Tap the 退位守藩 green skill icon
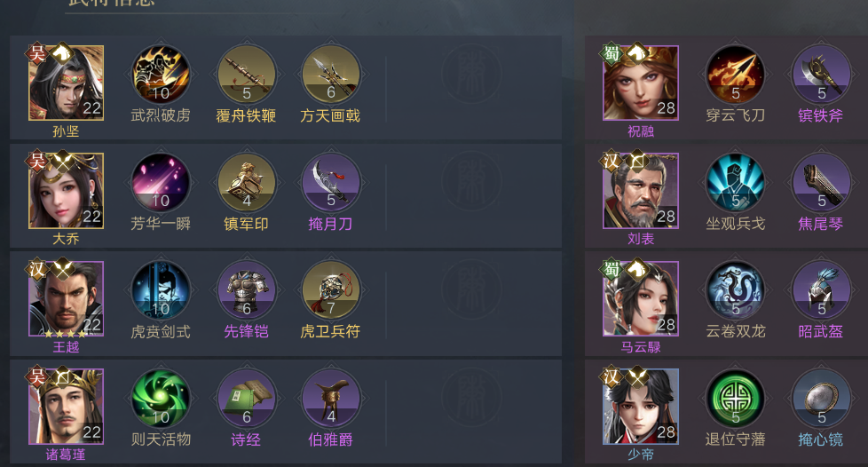This screenshot has width=868, height=467. [x=735, y=399]
